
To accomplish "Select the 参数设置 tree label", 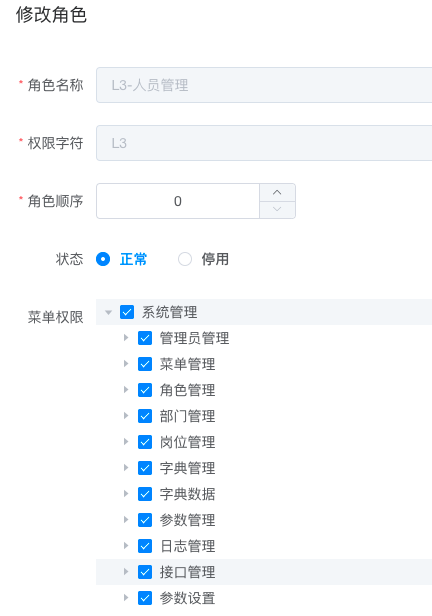I will coord(187,598).
